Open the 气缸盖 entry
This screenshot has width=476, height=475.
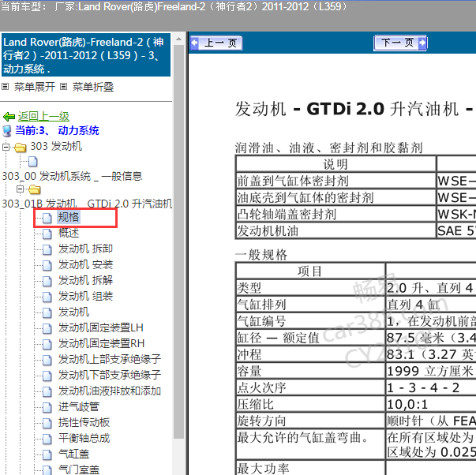coord(73,454)
